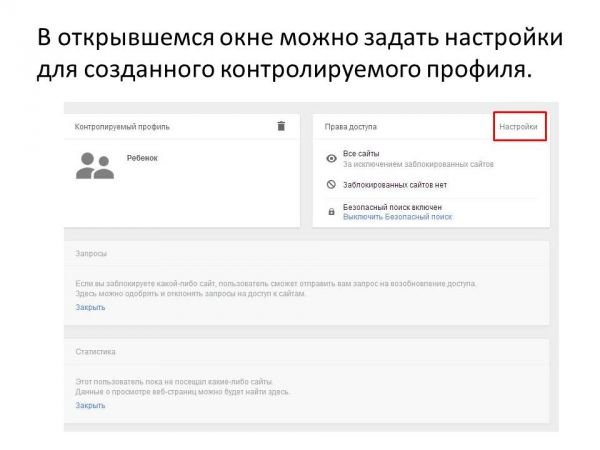Click the Статистика section header

click(x=95, y=352)
